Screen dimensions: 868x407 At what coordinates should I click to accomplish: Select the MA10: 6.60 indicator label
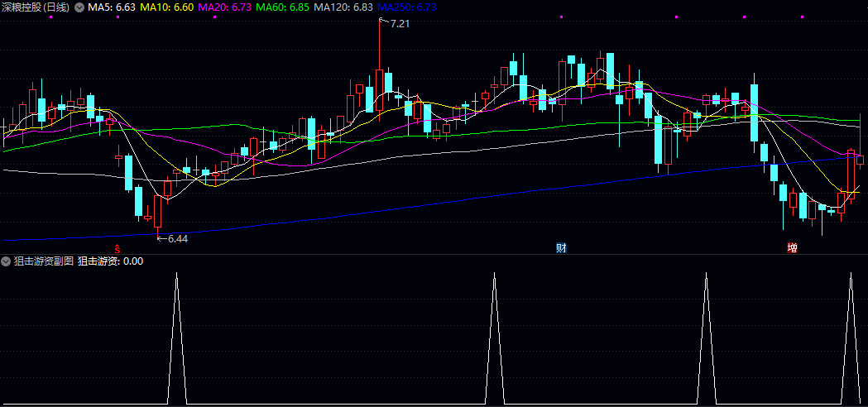coord(167,7)
